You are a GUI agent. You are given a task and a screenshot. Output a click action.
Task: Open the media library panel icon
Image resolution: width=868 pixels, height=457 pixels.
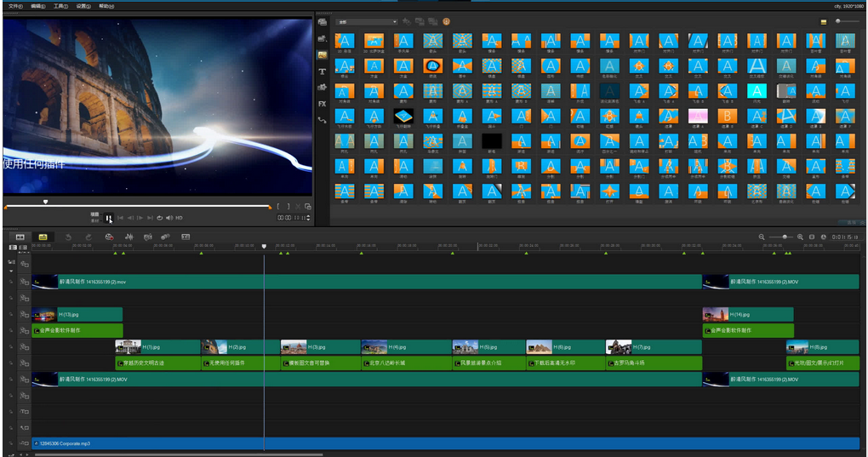click(323, 22)
